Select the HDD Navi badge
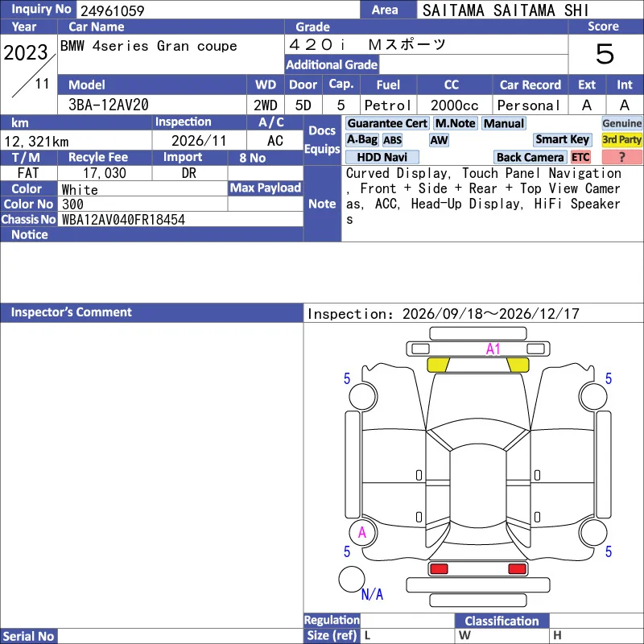The height and width of the screenshot is (644, 644). pos(382,157)
